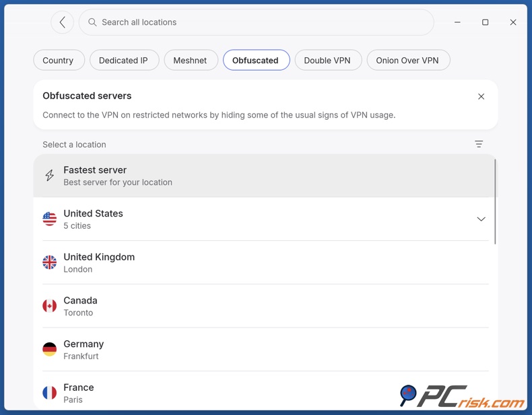Select the Obfuscated tab
This screenshot has width=532, height=415.
pyautogui.click(x=256, y=61)
